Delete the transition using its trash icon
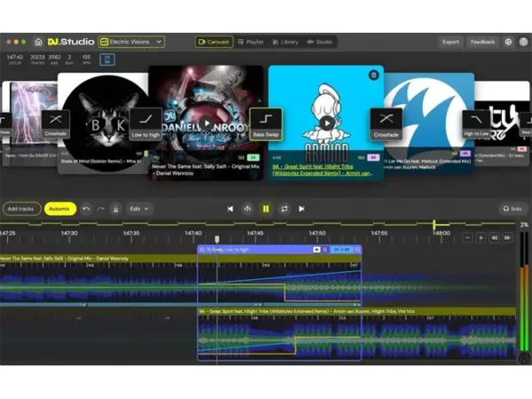The image size is (532, 399). pos(325,250)
